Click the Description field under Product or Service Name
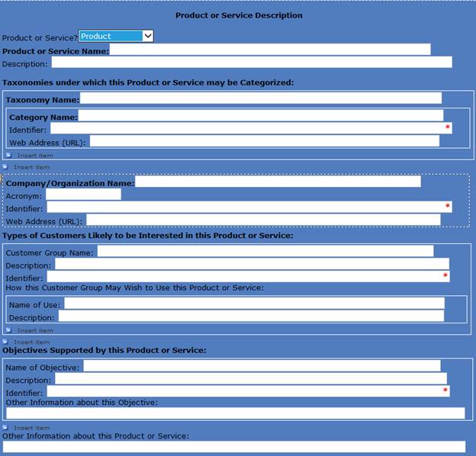 click(251, 63)
